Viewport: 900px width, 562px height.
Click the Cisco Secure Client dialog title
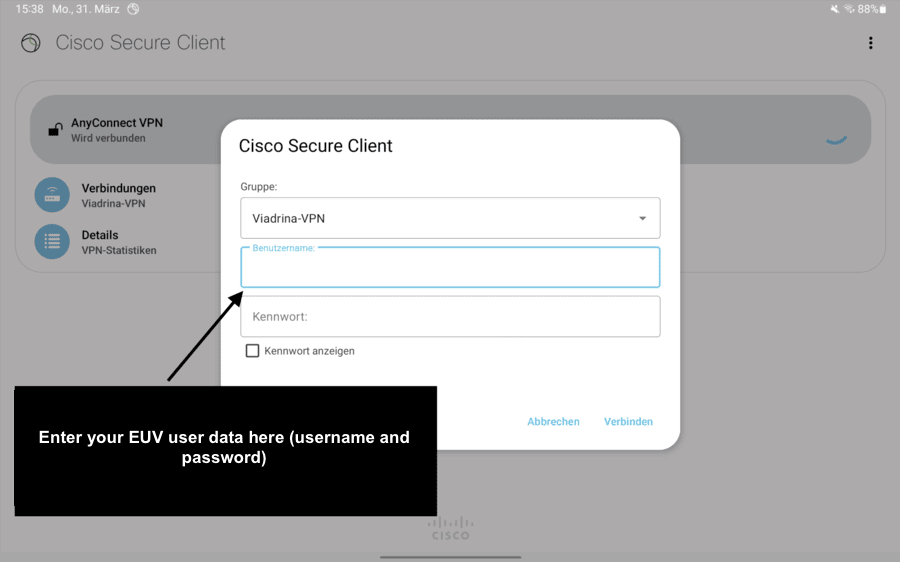316,146
